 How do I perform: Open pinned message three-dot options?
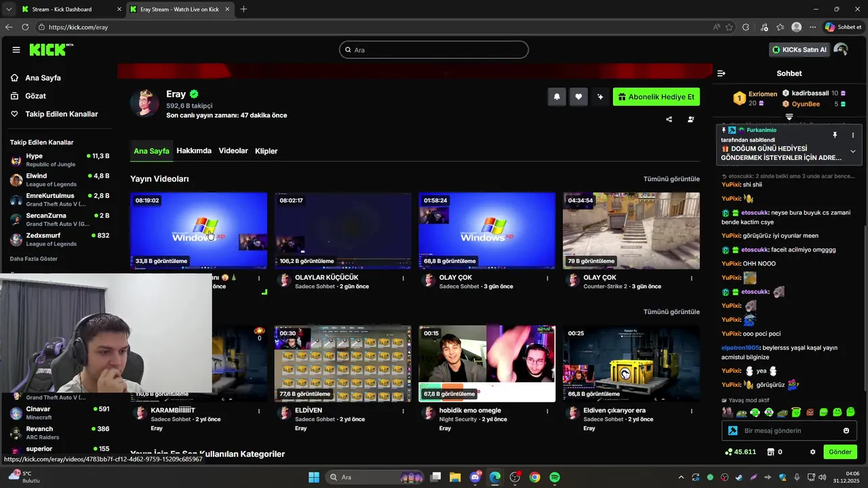click(x=853, y=136)
